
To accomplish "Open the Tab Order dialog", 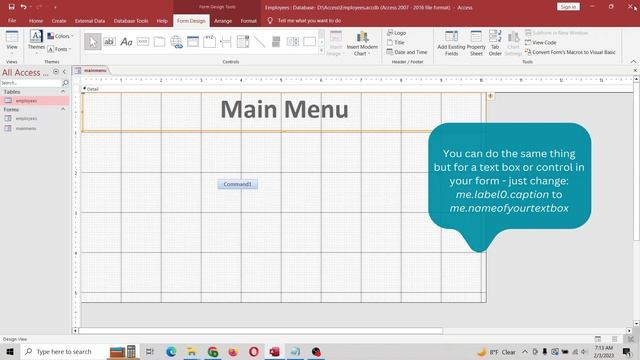I will (495, 44).
